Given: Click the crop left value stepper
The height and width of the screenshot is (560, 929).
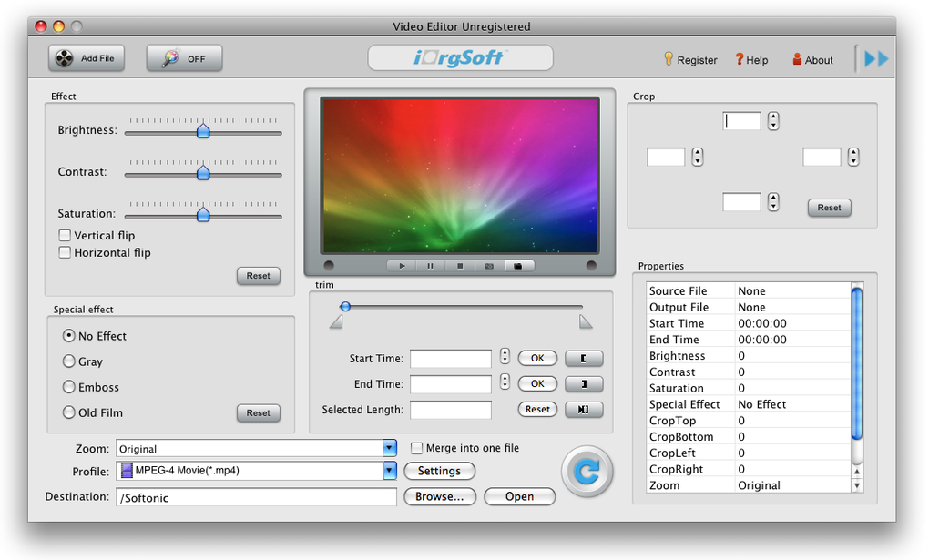Looking at the screenshot, I should [698, 157].
